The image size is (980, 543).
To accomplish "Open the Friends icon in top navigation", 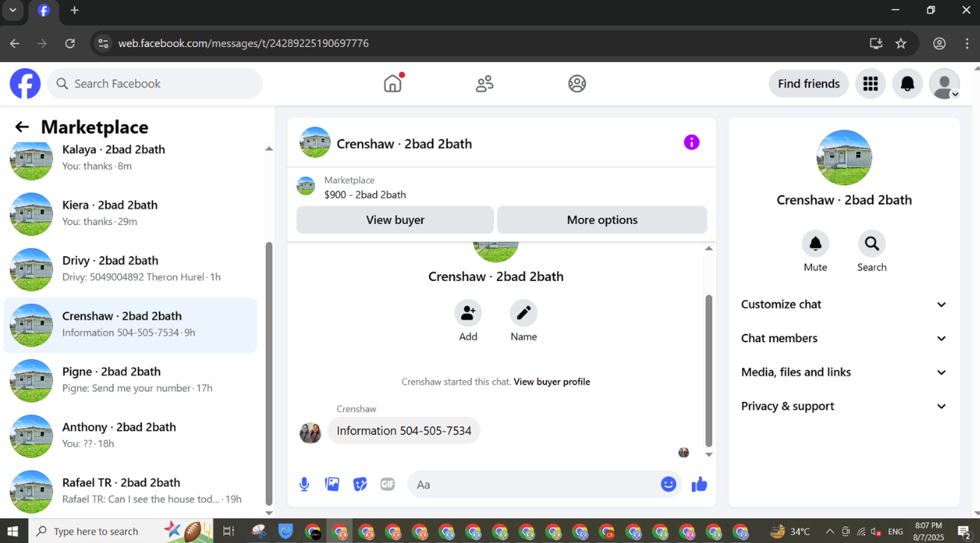I will point(484,84).
